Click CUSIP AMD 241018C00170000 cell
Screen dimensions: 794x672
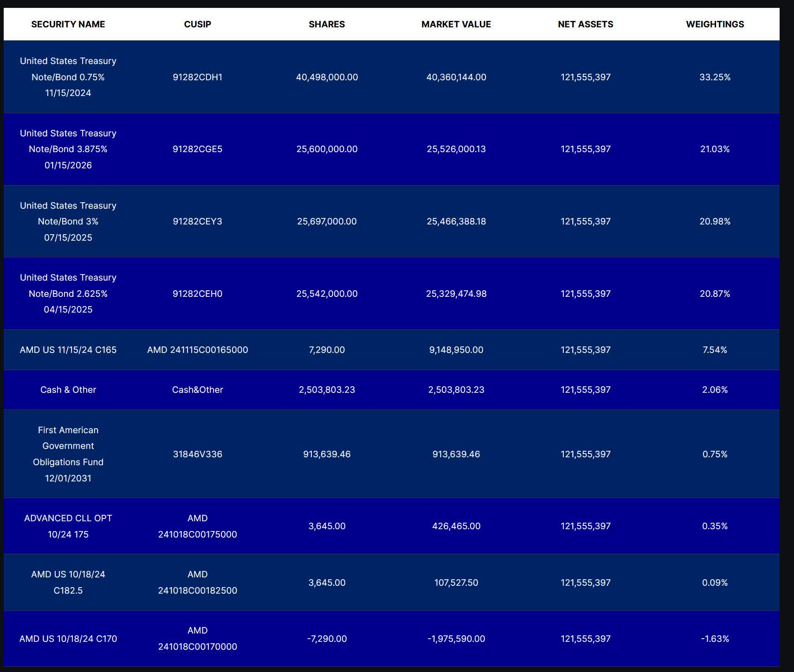[x=198, y=639]
